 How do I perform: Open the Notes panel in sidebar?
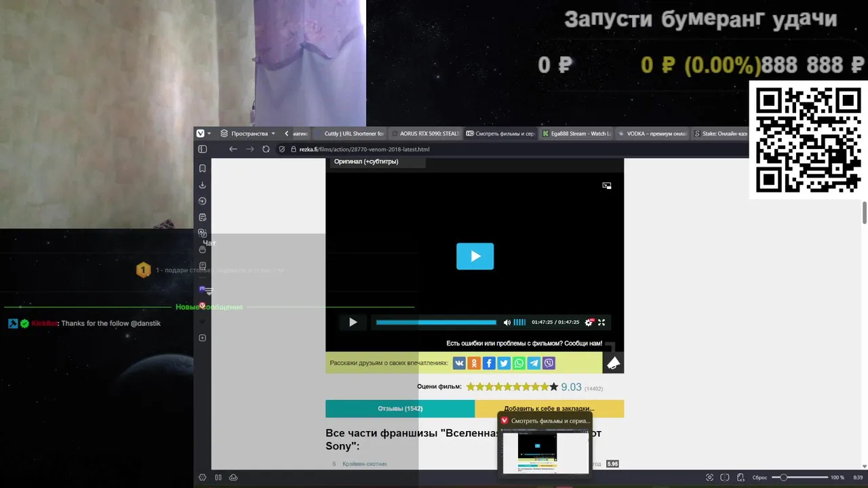pyautogui.click(x=202, y=218)
